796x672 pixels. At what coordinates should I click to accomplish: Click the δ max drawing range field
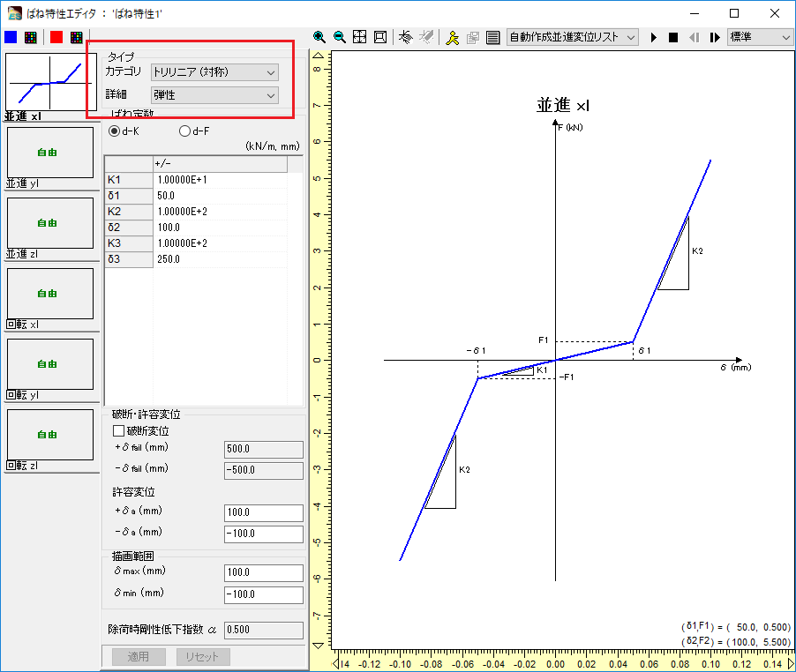point(264,573)
